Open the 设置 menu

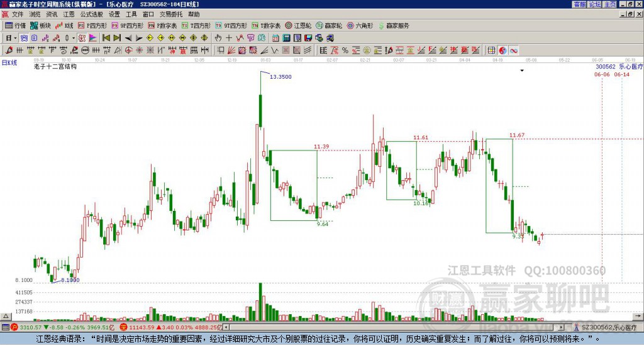(x=114, y=14)
